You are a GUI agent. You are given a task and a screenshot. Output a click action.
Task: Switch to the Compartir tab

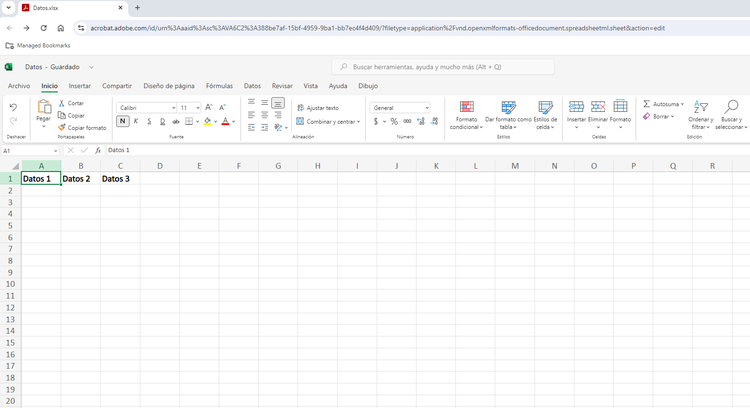point(117,86)
